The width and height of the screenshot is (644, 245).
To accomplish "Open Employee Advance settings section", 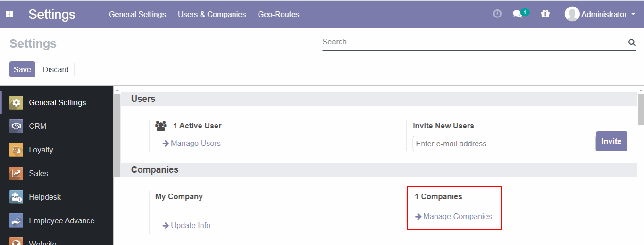I will pos(61,220).
